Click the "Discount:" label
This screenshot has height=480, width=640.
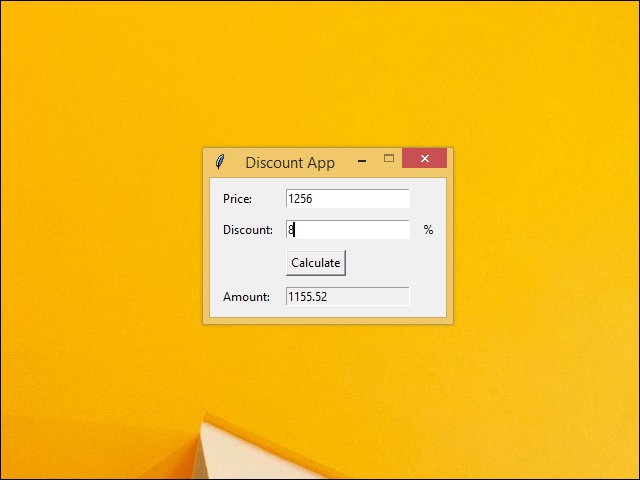pyautogui.click(x=248, y=230)
